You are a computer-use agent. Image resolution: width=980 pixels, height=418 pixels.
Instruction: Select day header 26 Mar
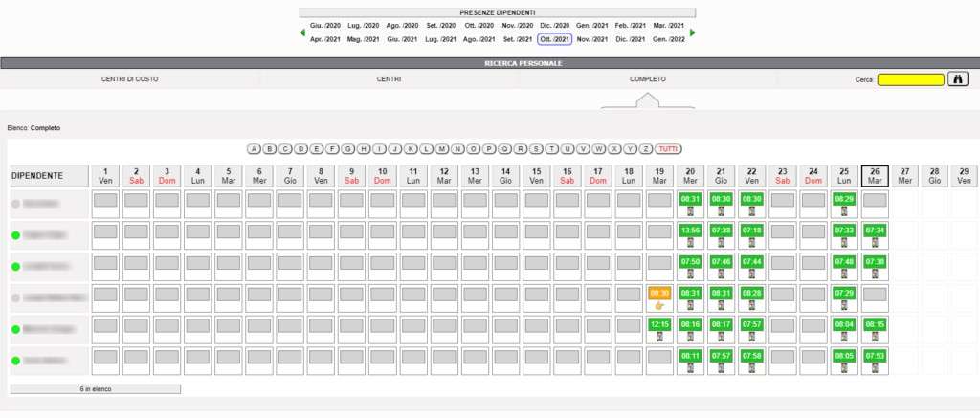pyautogui.click(x=875, y=176)
